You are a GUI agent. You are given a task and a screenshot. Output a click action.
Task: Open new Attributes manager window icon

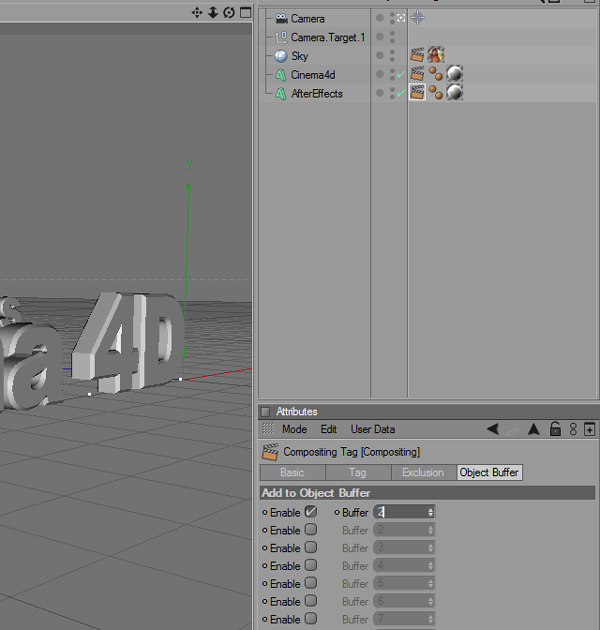point(590,430)
